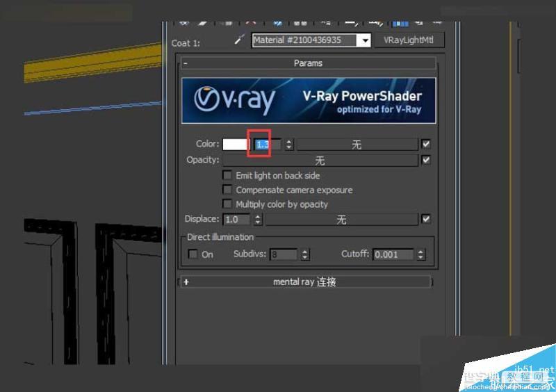
Task: Enable Direct illumination On checkbox
Action: point(193,254)
